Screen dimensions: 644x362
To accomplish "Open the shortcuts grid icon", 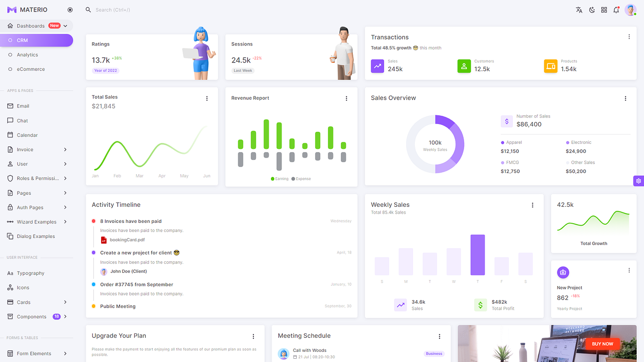I will click(x=604, y=10).
